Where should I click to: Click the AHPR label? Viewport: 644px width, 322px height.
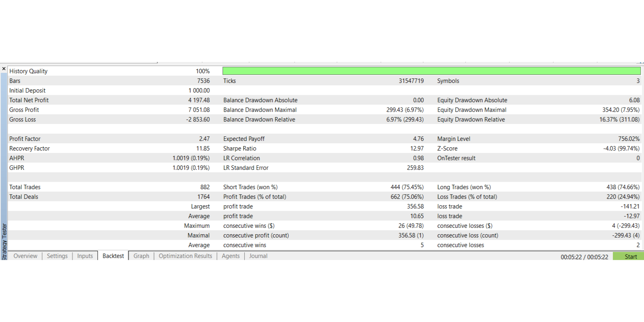tap(17, 158)
